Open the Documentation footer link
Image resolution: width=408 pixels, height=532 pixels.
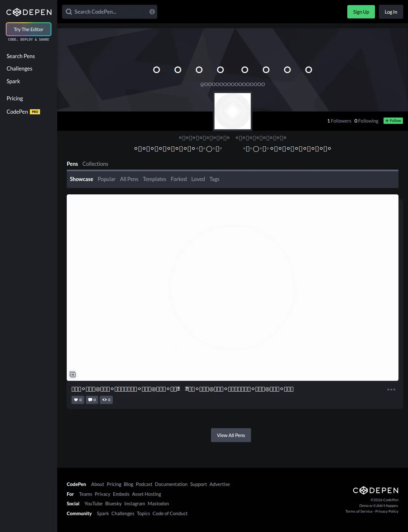pos(171,484)
